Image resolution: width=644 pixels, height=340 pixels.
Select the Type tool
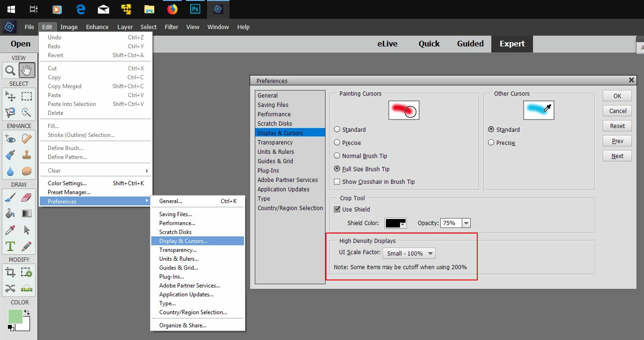click(10, 246)
